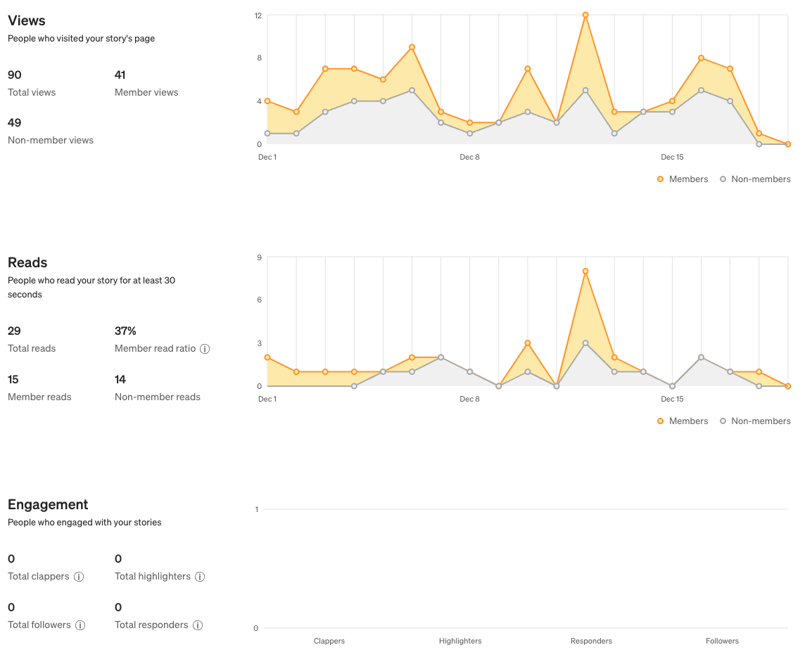The image size is (812, 652).
Task: Toggle Members series in the Reads chart legend
Action: click(682, 421)
